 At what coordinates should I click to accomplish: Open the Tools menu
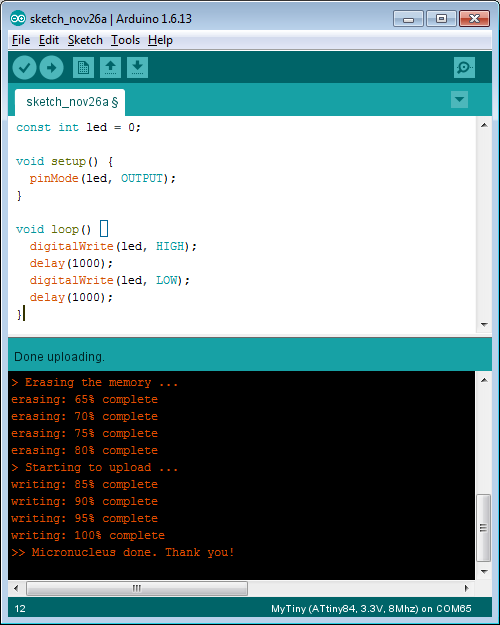[x=125, y=40]
